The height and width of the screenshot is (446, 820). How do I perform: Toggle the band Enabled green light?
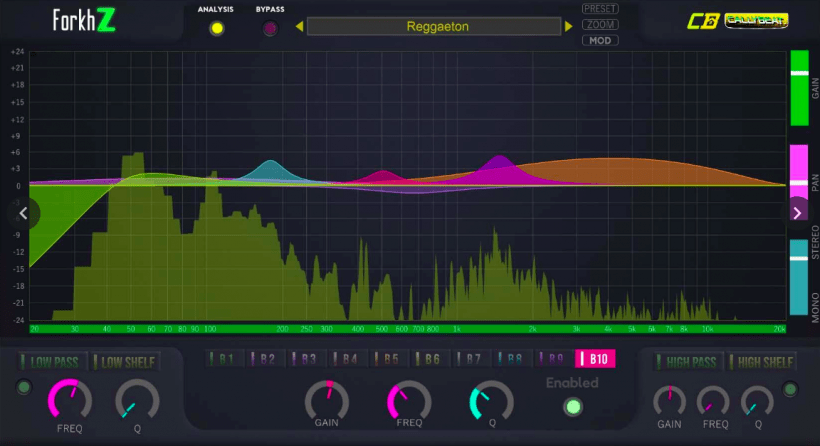point(572,406)
